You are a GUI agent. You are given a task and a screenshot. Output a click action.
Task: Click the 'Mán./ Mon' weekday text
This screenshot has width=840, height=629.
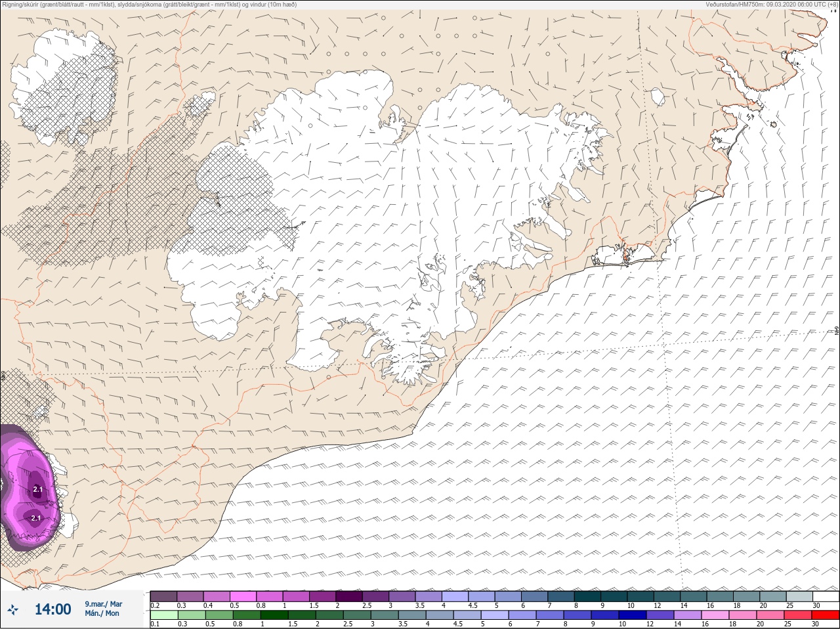click(x=102, y=613)
